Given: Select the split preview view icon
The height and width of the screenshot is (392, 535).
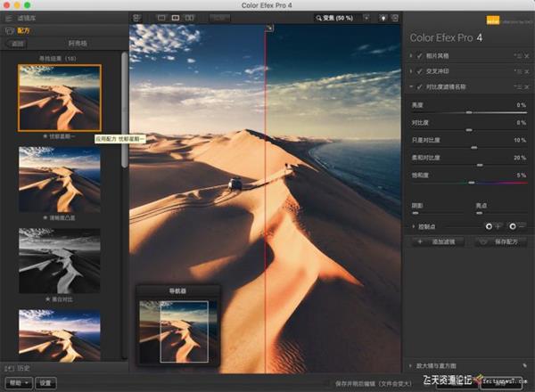Looking at the screenshot, I should coord(176,17).
